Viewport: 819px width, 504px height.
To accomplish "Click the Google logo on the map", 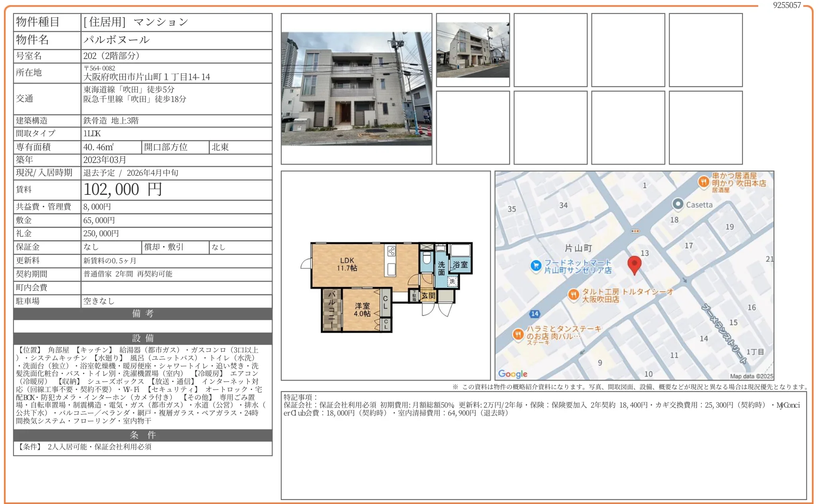I will click(513, 373).
